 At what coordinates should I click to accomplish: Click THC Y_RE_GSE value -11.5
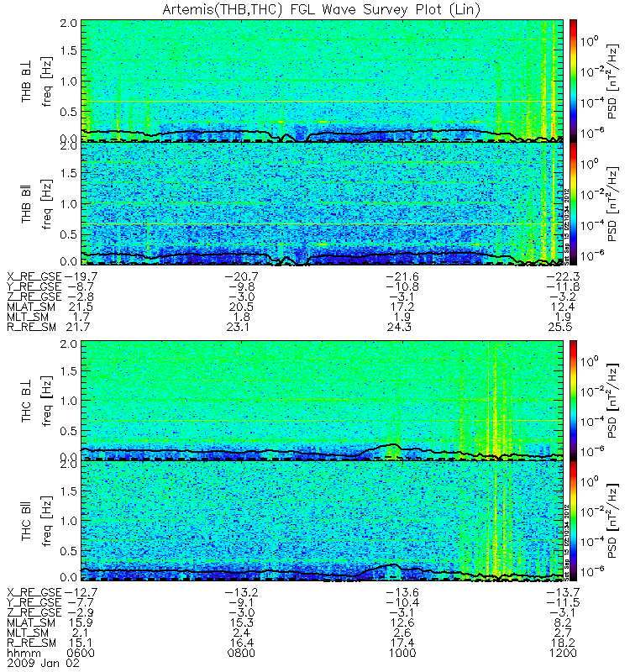click(563, 602)
